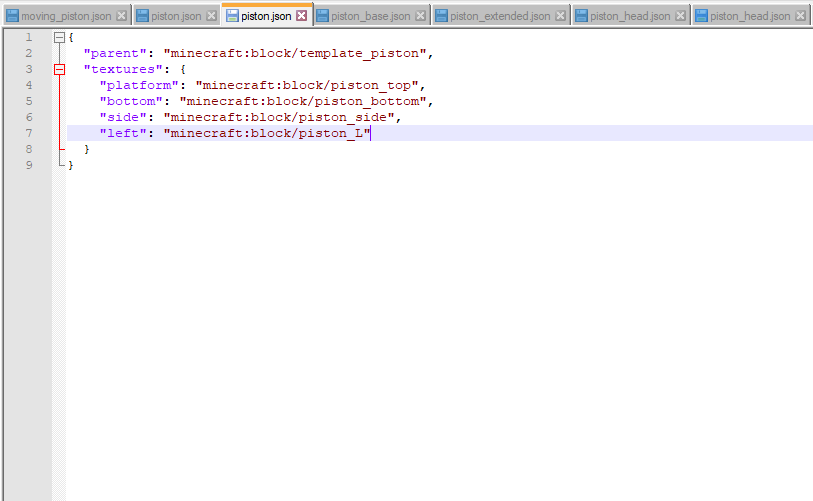Click the disk icon on piston_extended.json tab
The image size is (813, 501).
441,16
